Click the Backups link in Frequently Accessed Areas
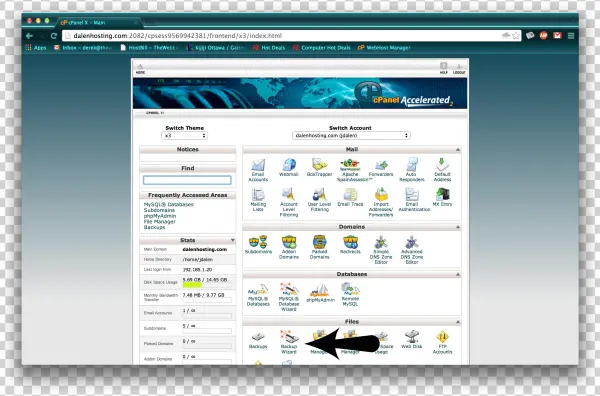This screenshot has width=600, height=396. click(x=155, y=227)
